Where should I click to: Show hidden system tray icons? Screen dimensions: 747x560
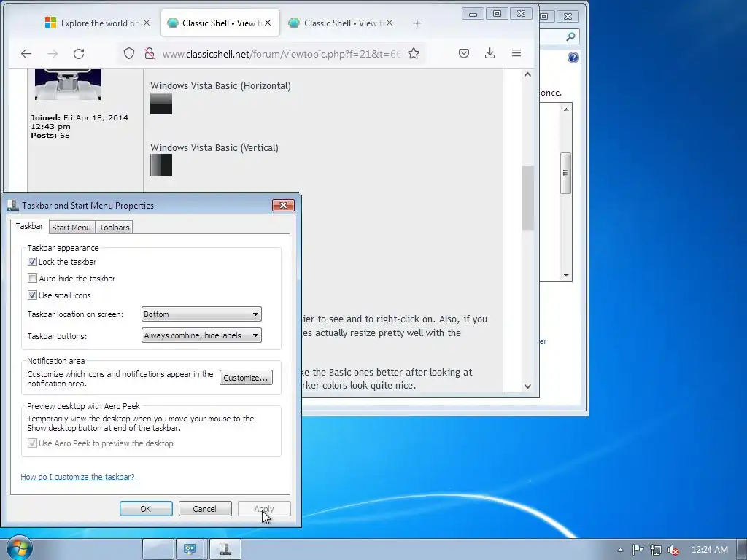coord(620,550)
